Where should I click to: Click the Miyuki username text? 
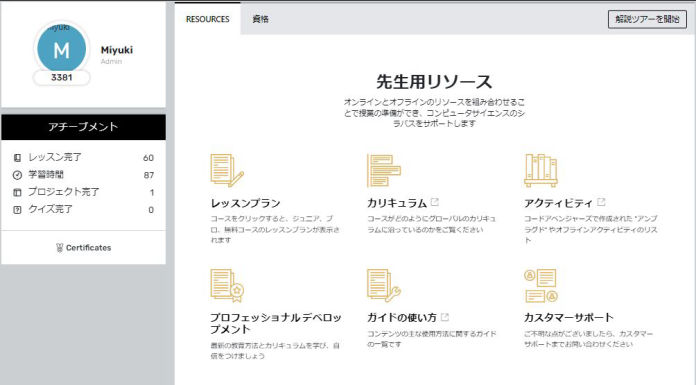pyautogui.click(x=117, y=50)
